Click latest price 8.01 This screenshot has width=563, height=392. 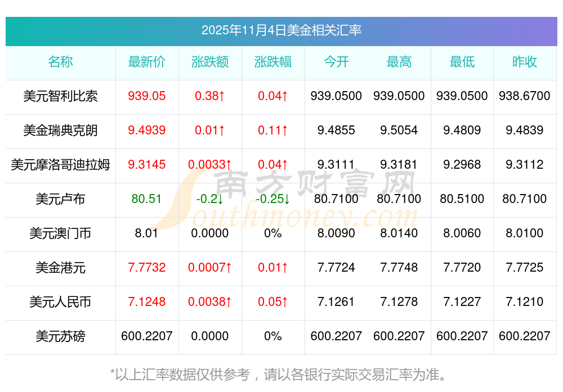click(146, 233)
